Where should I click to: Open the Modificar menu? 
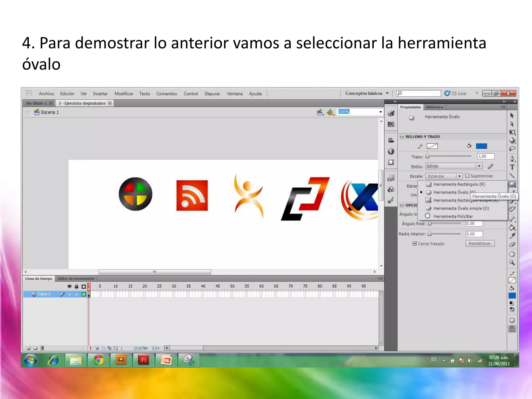tap(124, 94)
